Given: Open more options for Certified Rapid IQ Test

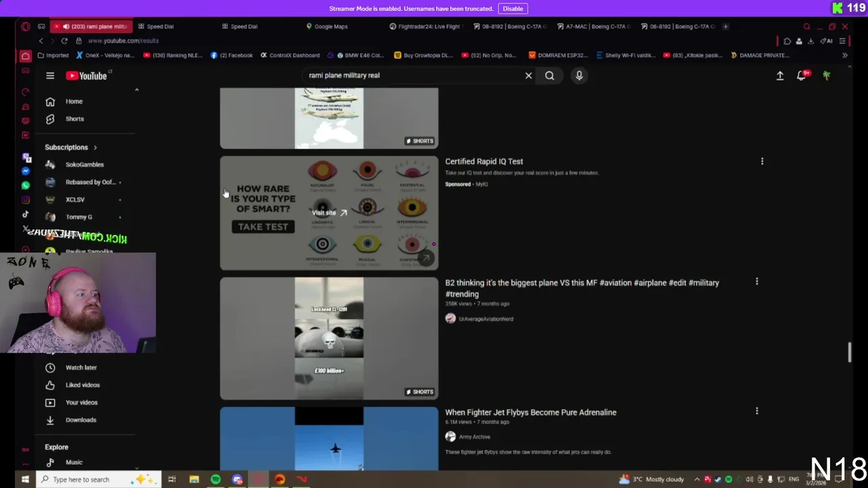Looking at the screenshot, I should tap(762, 161).
